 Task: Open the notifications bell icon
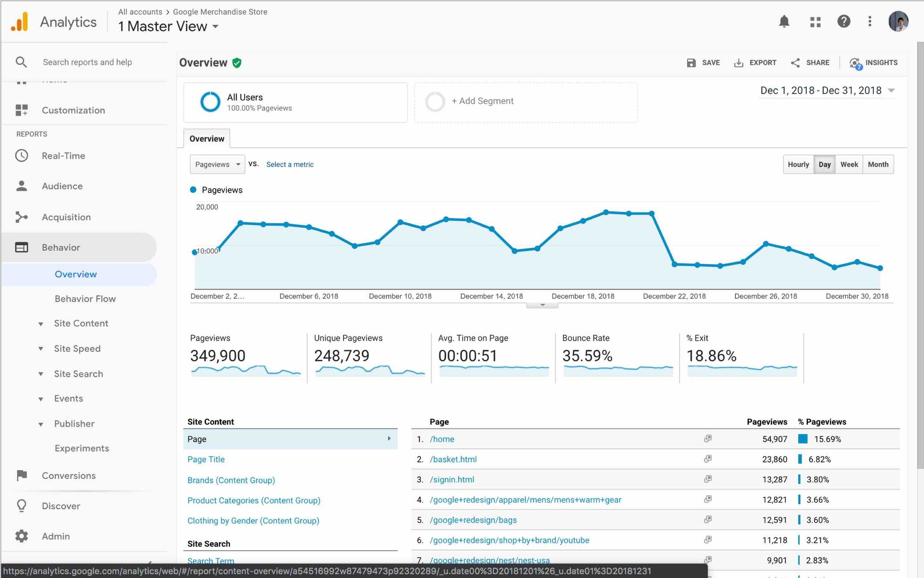pos(784,21)
